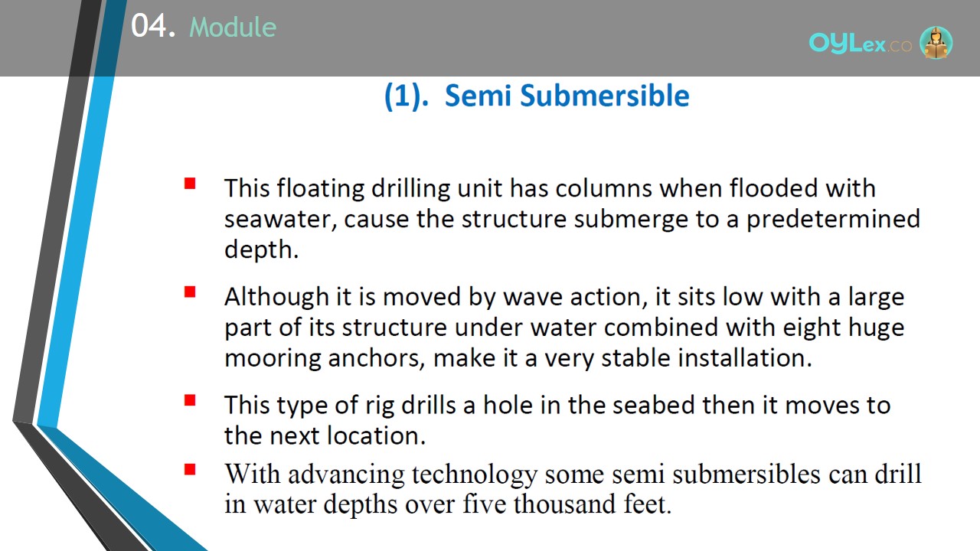
Task: Click the 'type of rig drills' paragraph
Action: click(x=557, y=419)
